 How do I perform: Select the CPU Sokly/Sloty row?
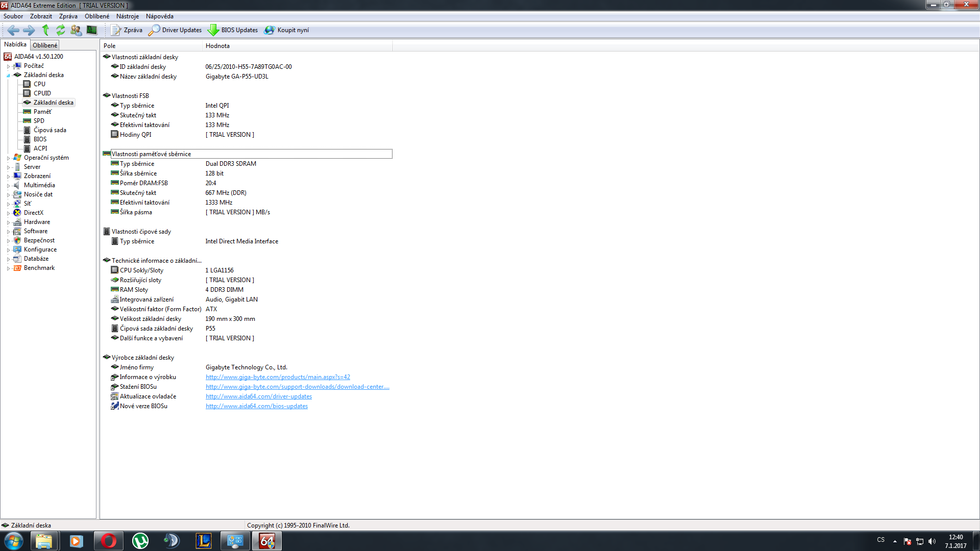point(247,270)
